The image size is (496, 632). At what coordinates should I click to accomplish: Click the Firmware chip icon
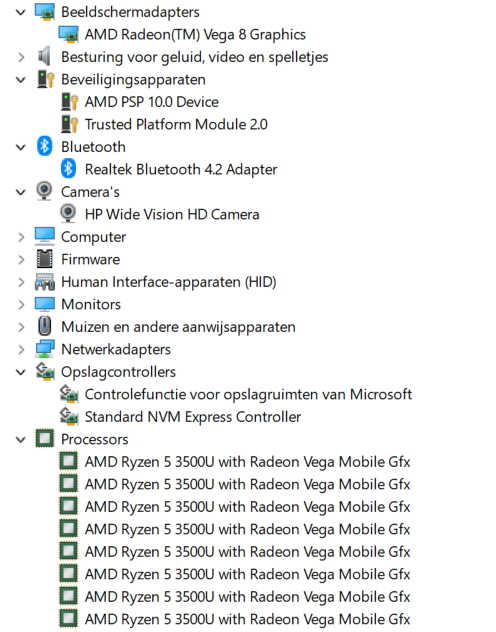tap(45, 259)
